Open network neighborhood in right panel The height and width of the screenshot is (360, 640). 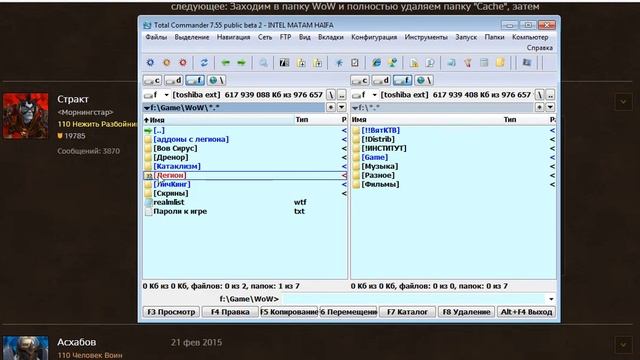coord(424,80)
